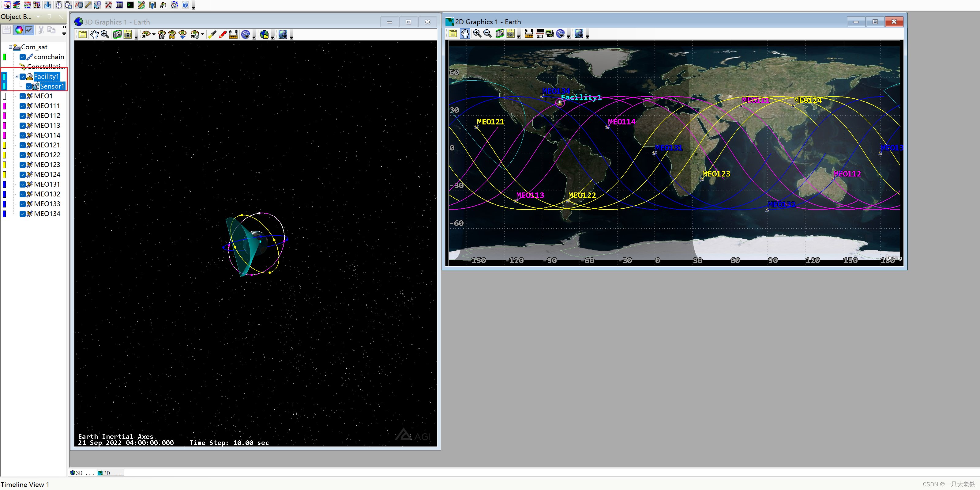This screenshot has height=490, width=980.
Task: Maximize the 3D Graphics 1 window
Action: pyautogui.click(x=409, y=22)
